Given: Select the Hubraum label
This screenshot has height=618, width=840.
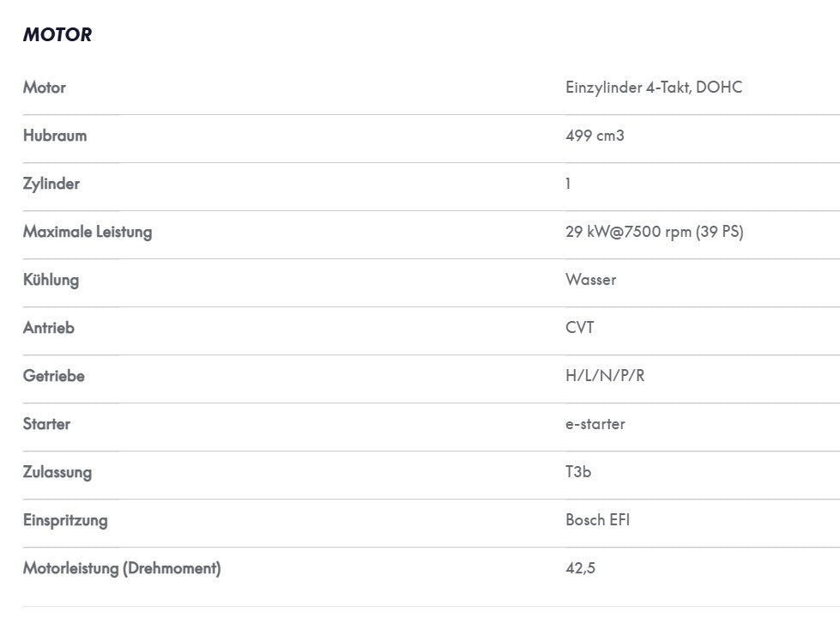Looking at the screenshot, I should click(x=55, y=136).
